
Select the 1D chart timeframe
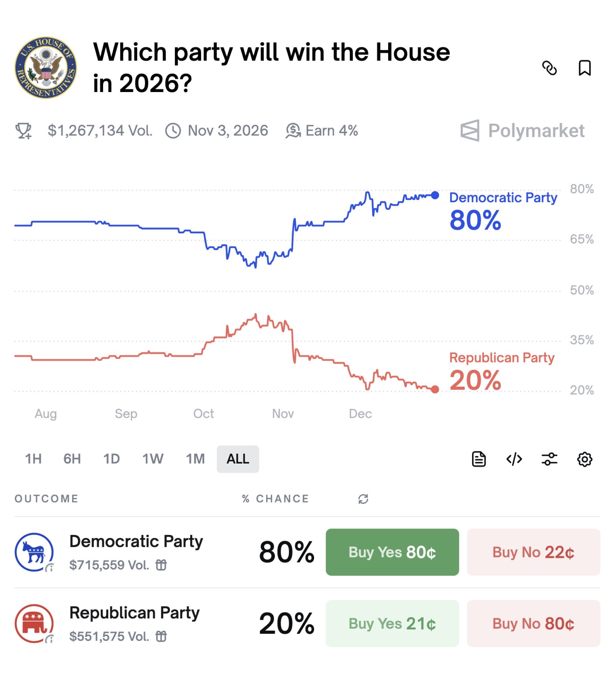(x=111, y=459)
